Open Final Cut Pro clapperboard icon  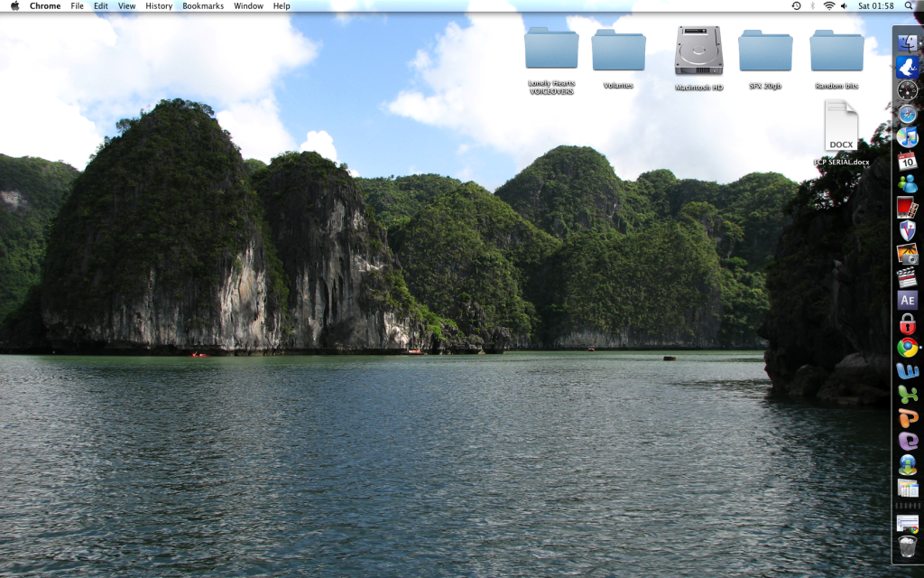(x=907, y=277)
